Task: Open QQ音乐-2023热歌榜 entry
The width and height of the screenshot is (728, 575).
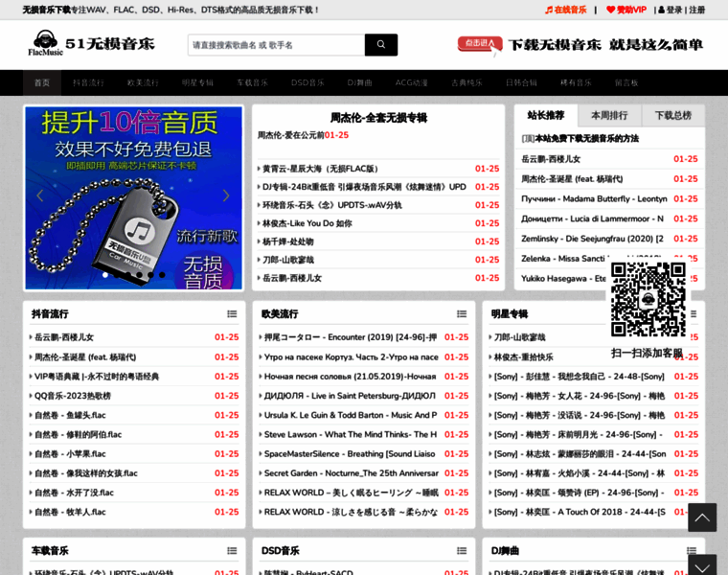Action: pos(73,396)
